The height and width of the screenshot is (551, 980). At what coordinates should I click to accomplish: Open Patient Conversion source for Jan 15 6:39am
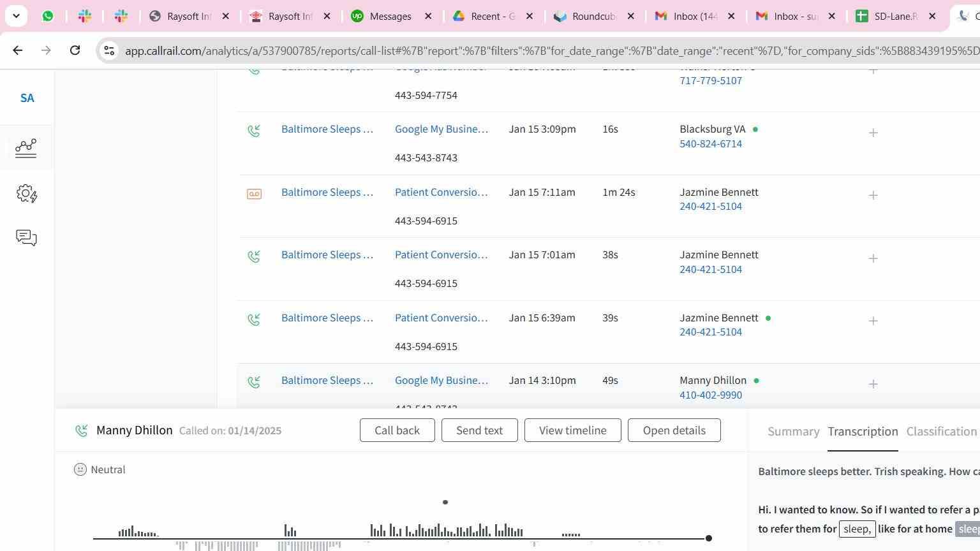442,318
